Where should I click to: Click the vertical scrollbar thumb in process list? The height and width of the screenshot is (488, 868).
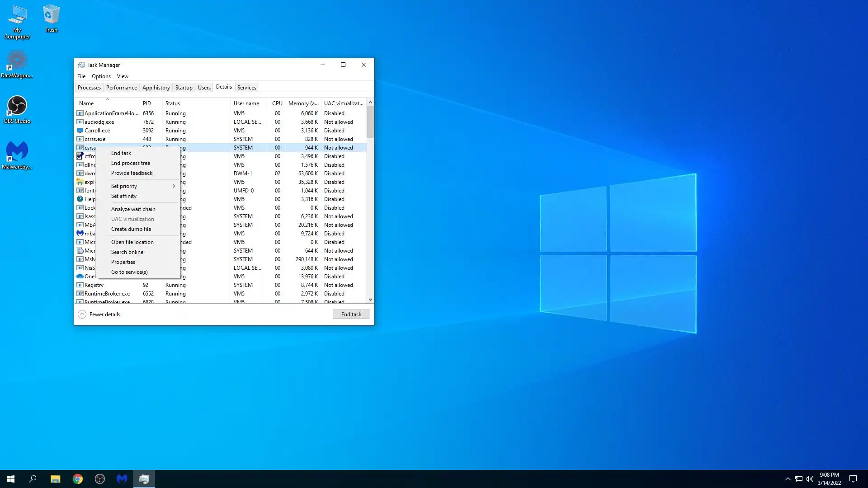[370, 121]
